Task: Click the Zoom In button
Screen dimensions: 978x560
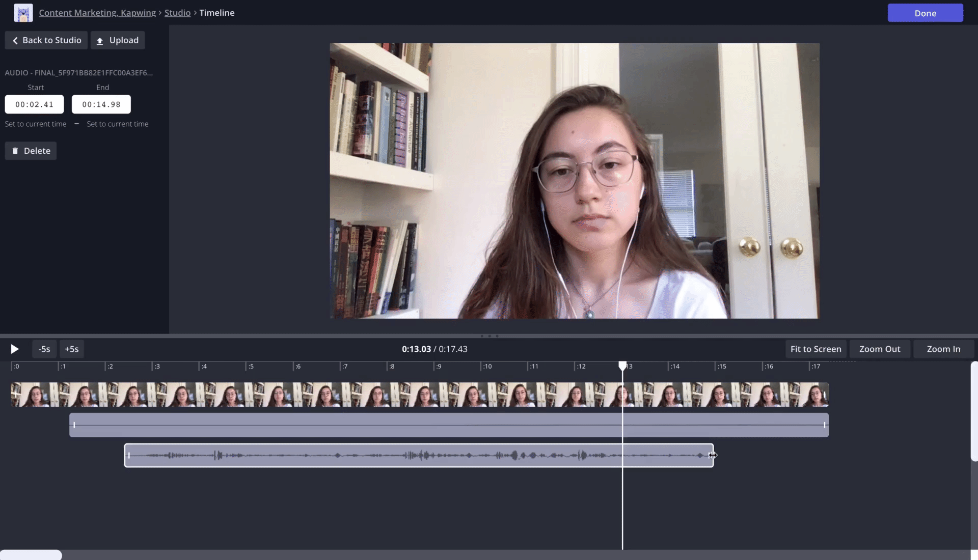Action: (x=943, y=349)
